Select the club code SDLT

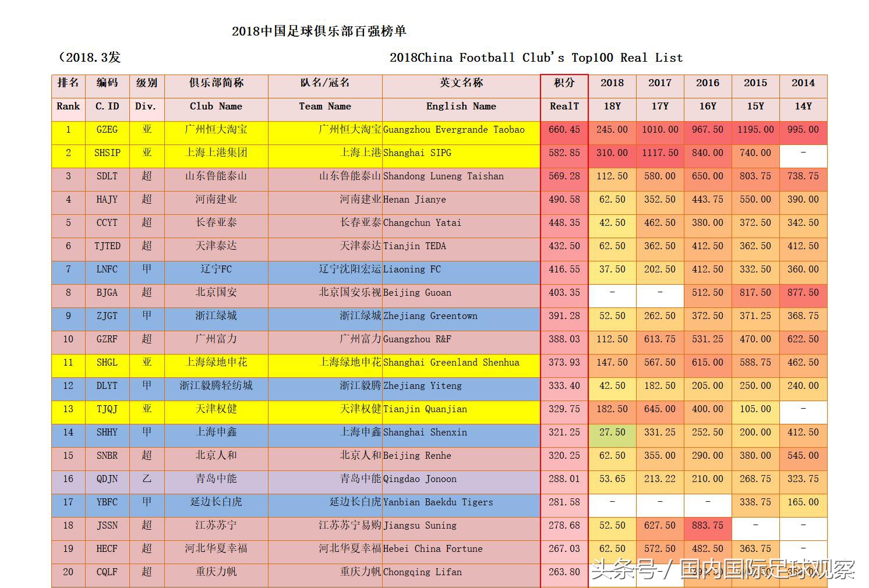[107, 176]
